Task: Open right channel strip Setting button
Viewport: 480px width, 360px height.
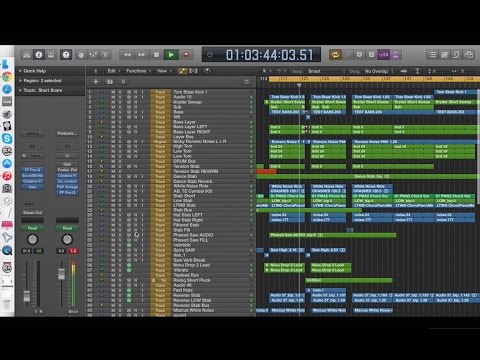Action: tap(67, 134)
